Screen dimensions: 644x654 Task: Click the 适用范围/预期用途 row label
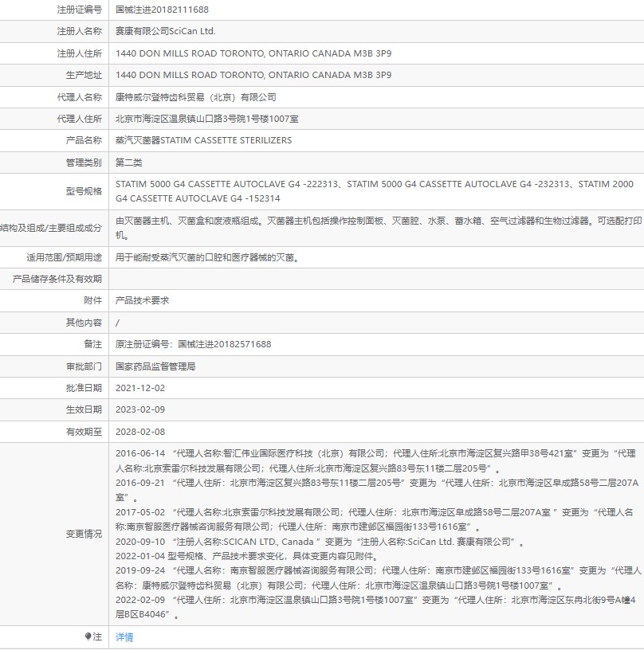65,257
